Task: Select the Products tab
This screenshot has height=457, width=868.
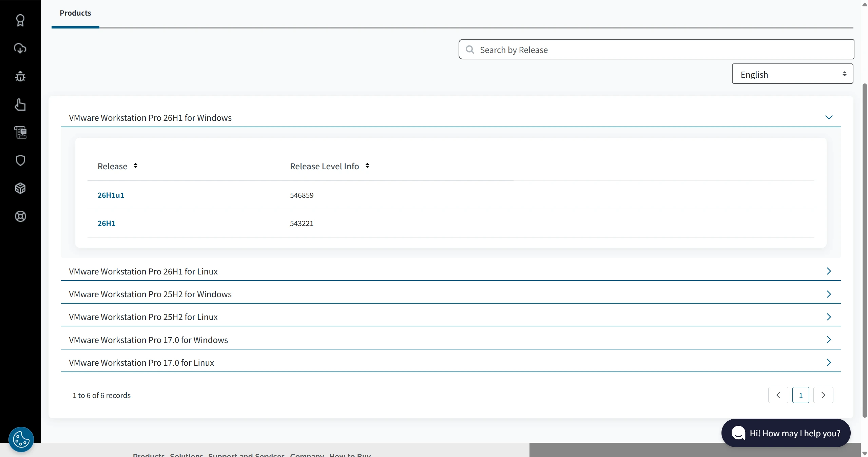Action: pos(75,13)
